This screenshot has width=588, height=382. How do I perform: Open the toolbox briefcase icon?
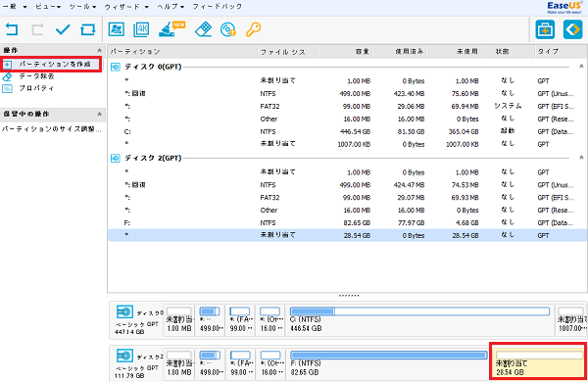(545, 29)
